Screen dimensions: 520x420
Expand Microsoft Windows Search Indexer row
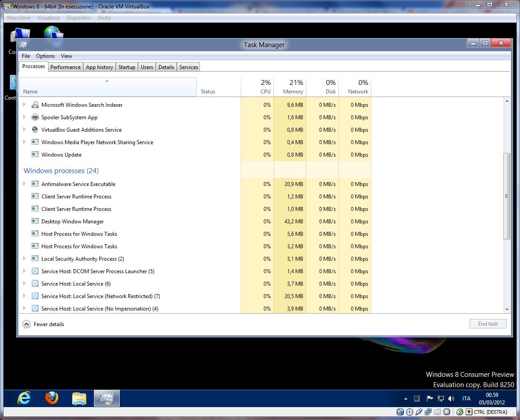click(x=24, y=105)
